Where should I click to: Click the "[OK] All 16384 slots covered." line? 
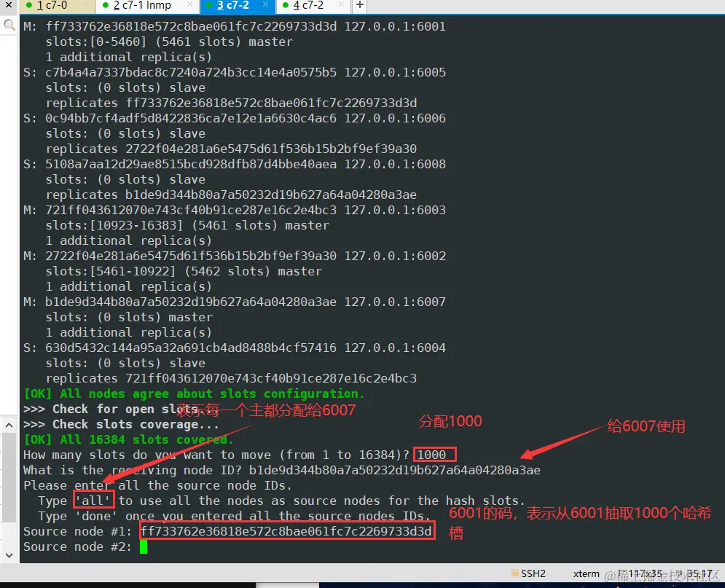(x=128, y=439)
